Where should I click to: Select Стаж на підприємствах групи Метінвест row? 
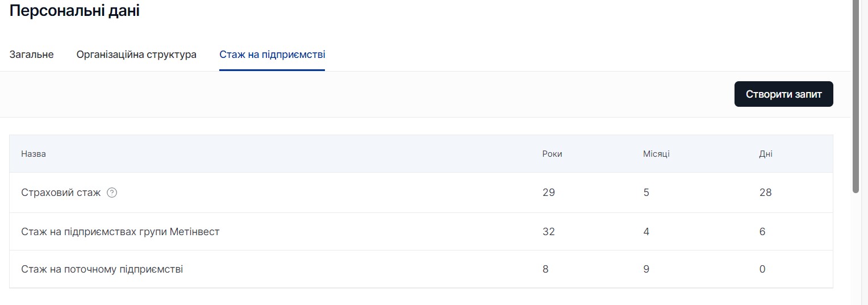tap(421, 232)
